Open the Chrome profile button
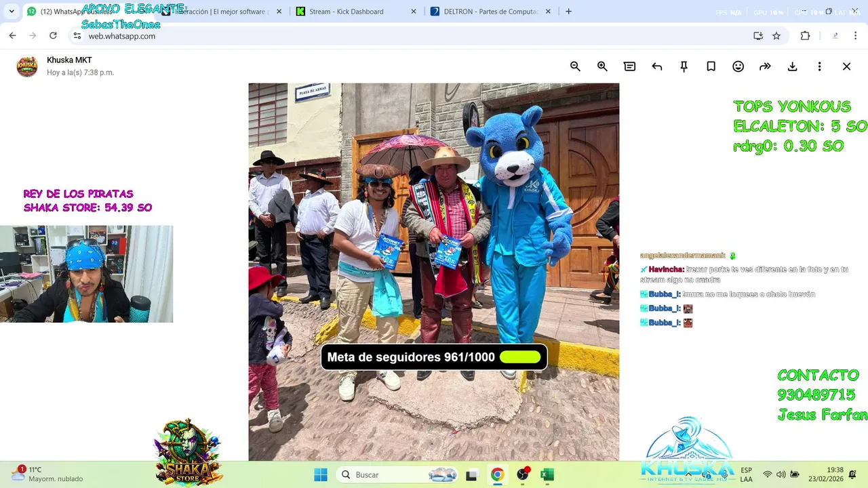Image resolution: width=868 pixels, height=488 pixels. tap(835, 36)
